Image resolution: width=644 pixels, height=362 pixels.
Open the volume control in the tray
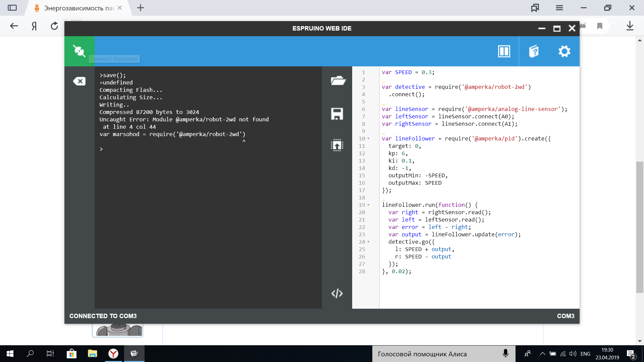click(x=573, y=354)
